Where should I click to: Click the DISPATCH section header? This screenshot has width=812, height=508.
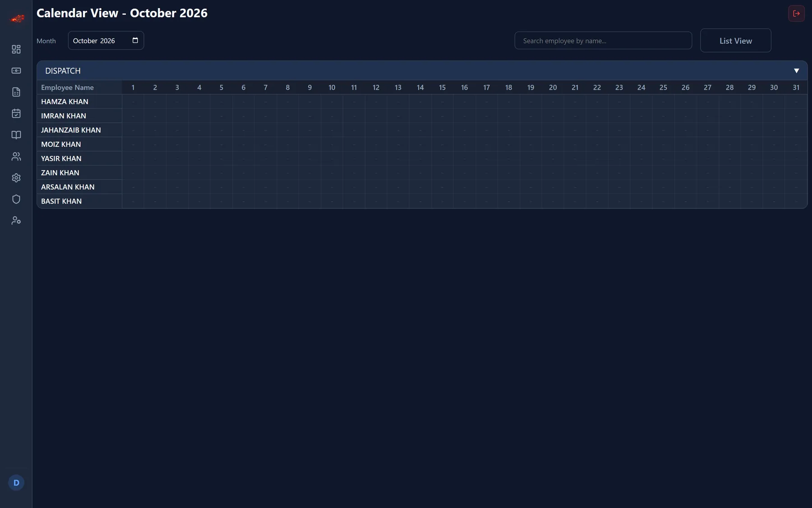pyautogui.click(x=422, y=71)
